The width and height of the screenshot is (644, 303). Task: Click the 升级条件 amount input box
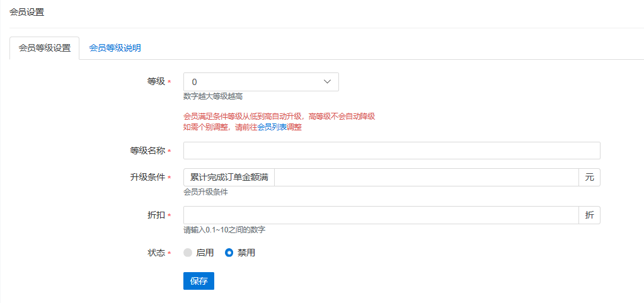click(426, 178)
